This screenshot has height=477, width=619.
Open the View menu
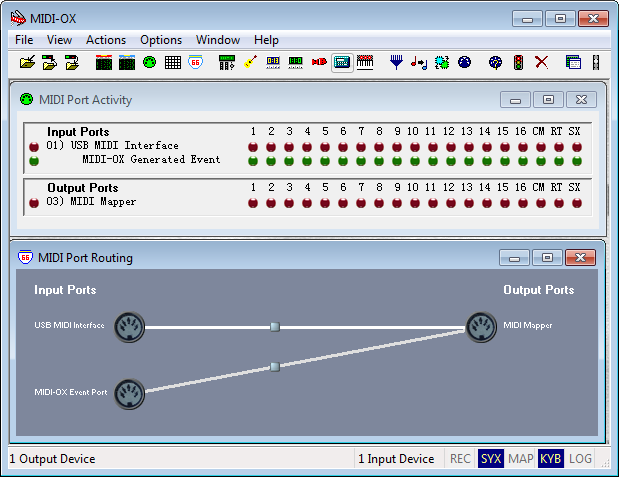click(59, 40)
